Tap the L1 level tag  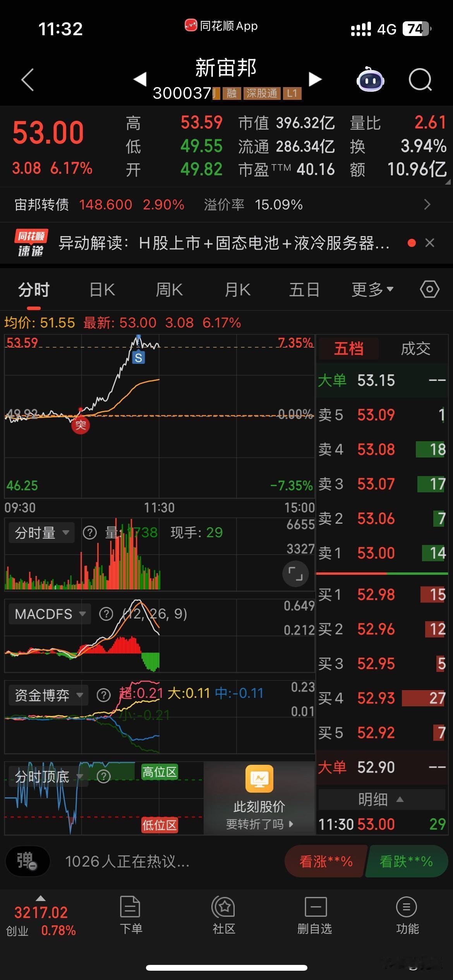[x=292, y=93]
